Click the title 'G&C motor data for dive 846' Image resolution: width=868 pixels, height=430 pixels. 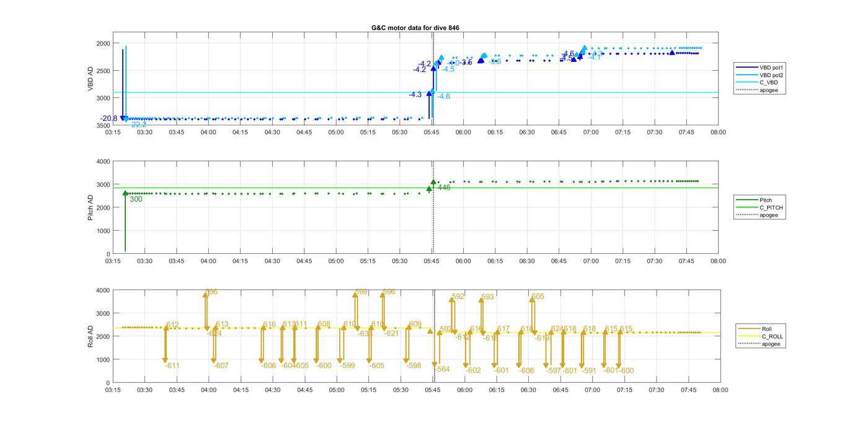tap(415, 28)
